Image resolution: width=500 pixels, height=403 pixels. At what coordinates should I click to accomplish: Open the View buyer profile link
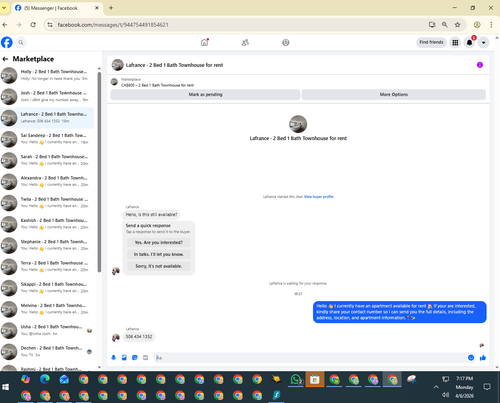pos(318,197)
